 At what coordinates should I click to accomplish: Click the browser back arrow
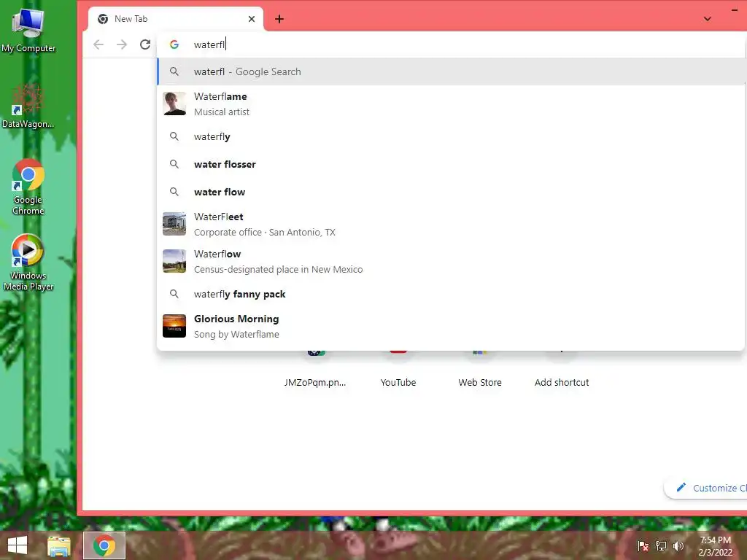point(98,44)
